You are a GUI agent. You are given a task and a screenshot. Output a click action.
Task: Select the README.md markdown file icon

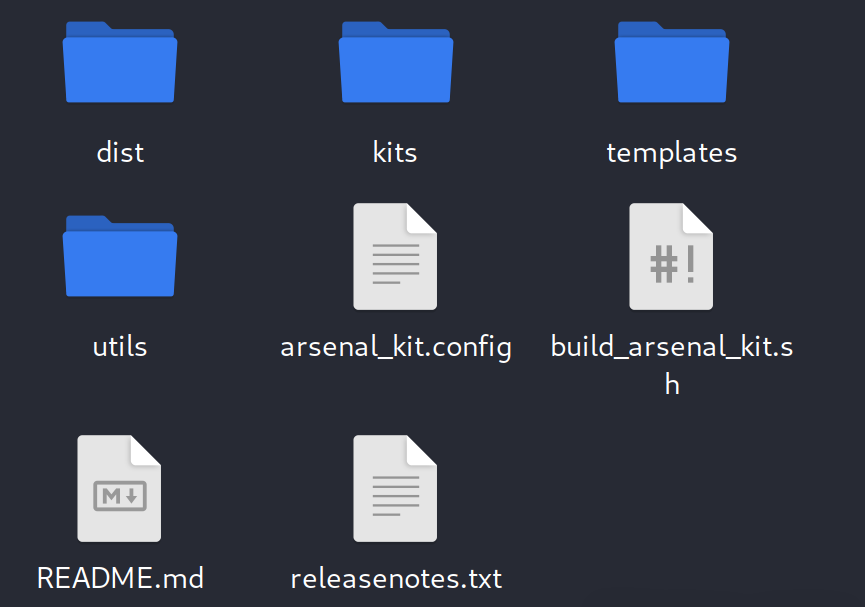[x=119, y=488]
